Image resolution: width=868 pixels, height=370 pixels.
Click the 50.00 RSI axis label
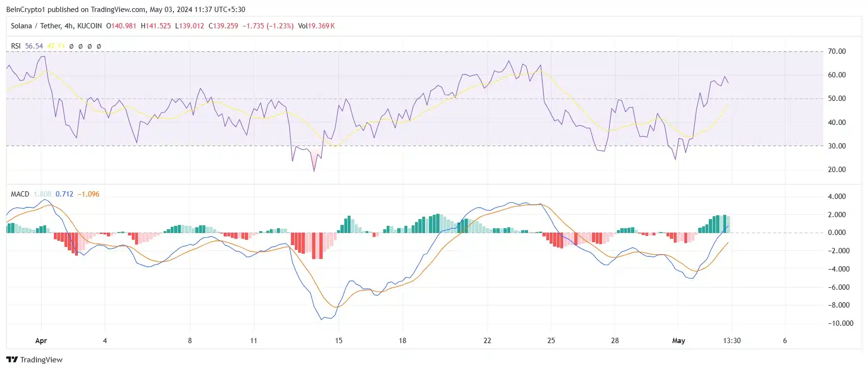pyautogui.click(x=837, y=99)
